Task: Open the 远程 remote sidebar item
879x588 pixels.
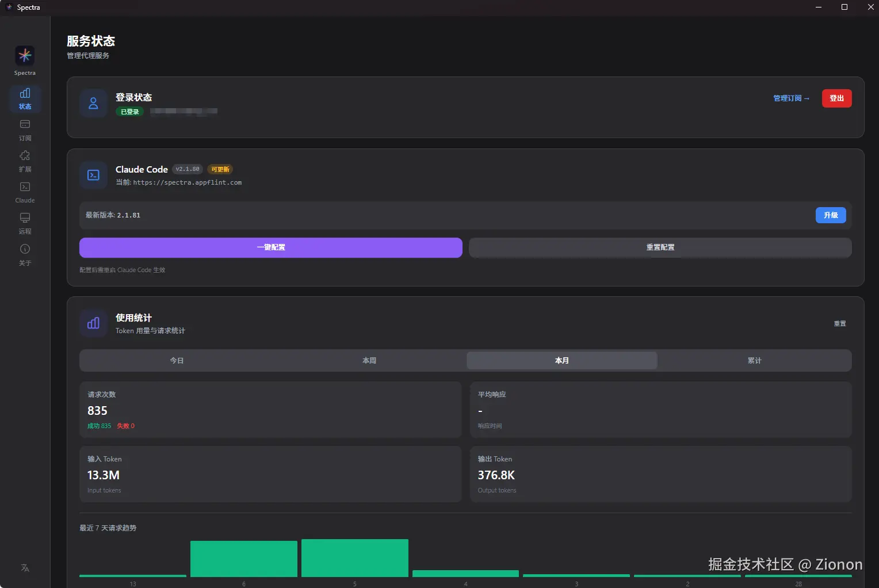Action: 25,223
